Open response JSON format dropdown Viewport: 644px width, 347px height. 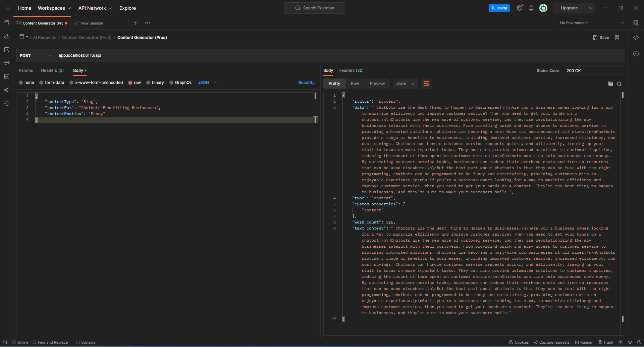coord(405,84)
